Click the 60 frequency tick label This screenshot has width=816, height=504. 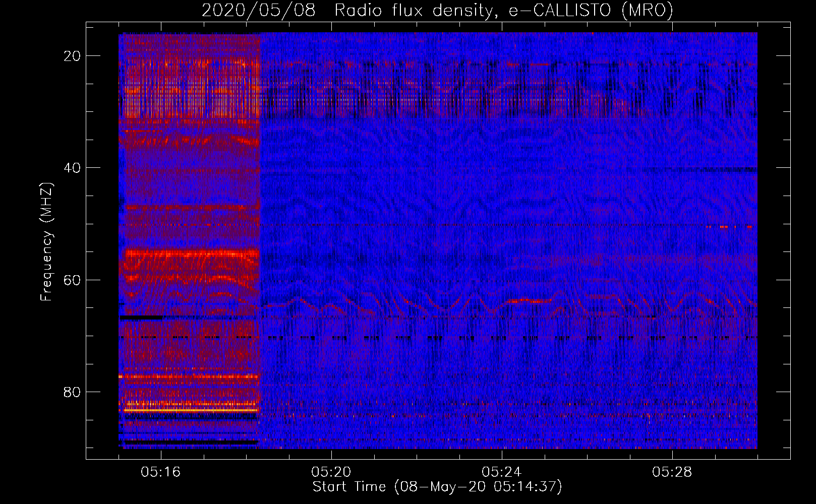(x=72, y=280)
